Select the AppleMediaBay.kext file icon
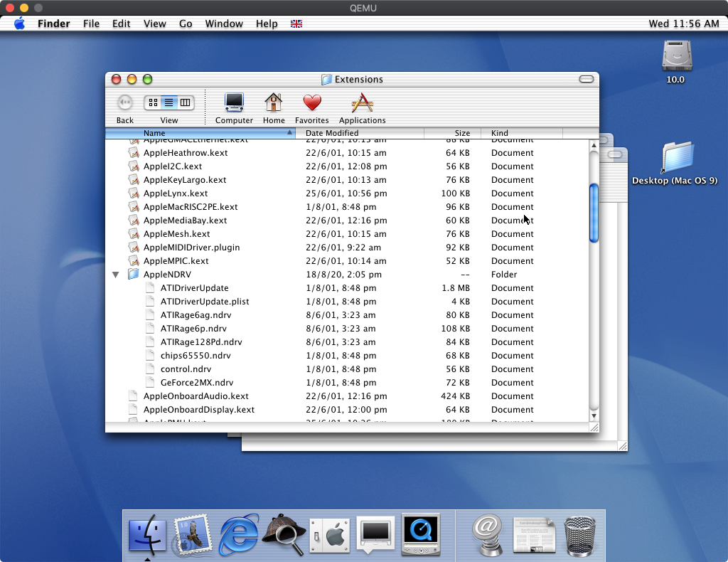This screenshot has width=728, height=562. (x=134, y=220)
